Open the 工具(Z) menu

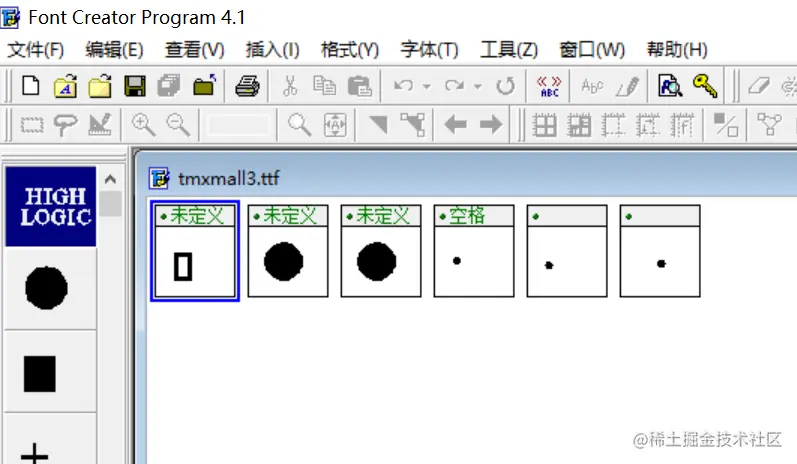(509, 50)
